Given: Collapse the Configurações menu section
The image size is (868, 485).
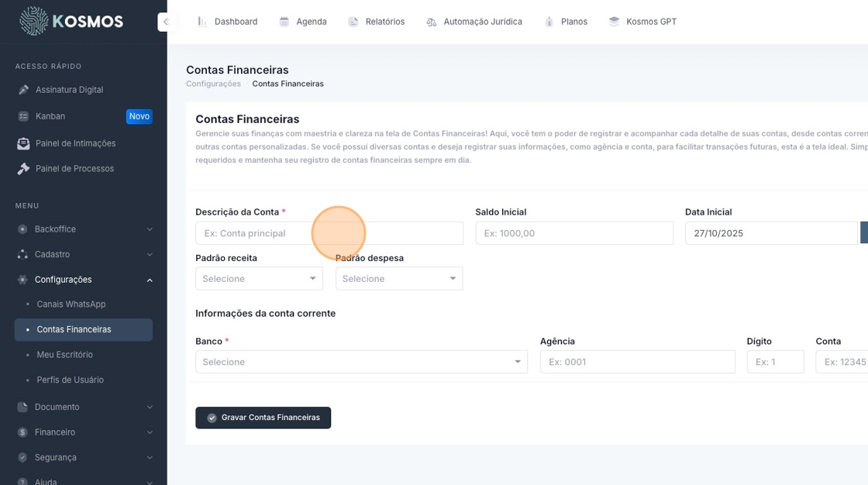Looking at the screenshot, I should (x=84, y=280).
